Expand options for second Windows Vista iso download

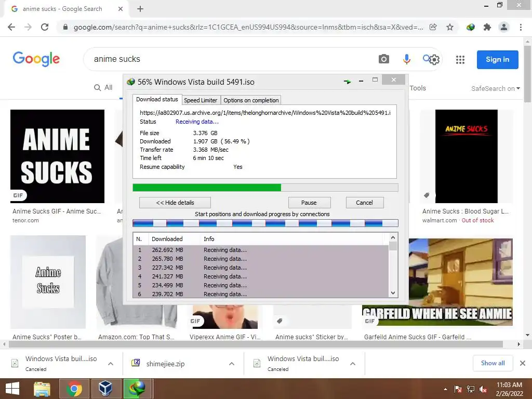point(353,364)
